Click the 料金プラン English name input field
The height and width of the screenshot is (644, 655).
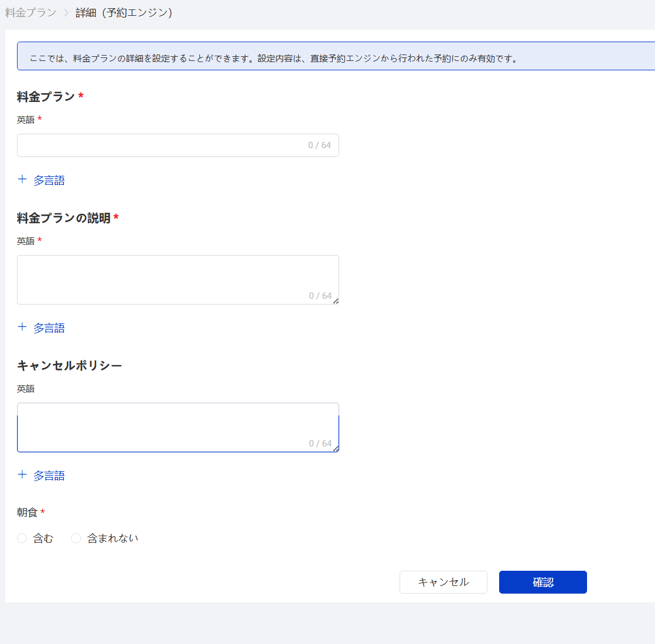[178, 145]
